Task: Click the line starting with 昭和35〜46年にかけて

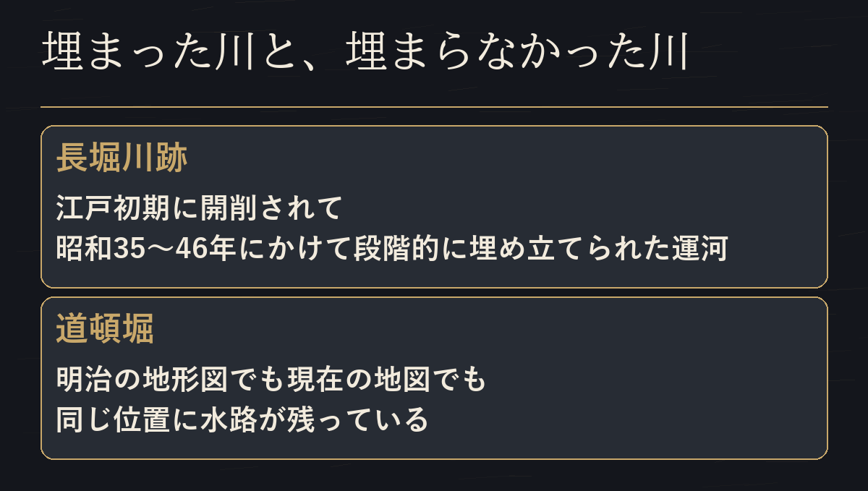Action: click(392, 249)
